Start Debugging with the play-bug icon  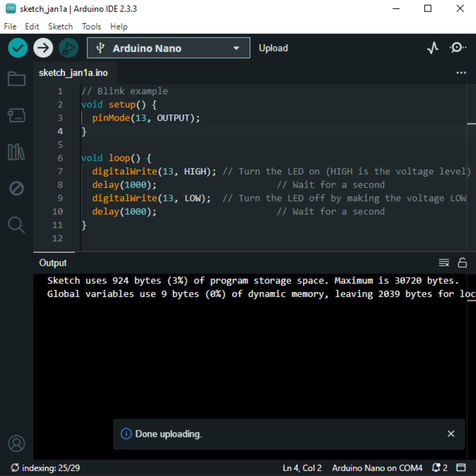[x=69, y=48]
